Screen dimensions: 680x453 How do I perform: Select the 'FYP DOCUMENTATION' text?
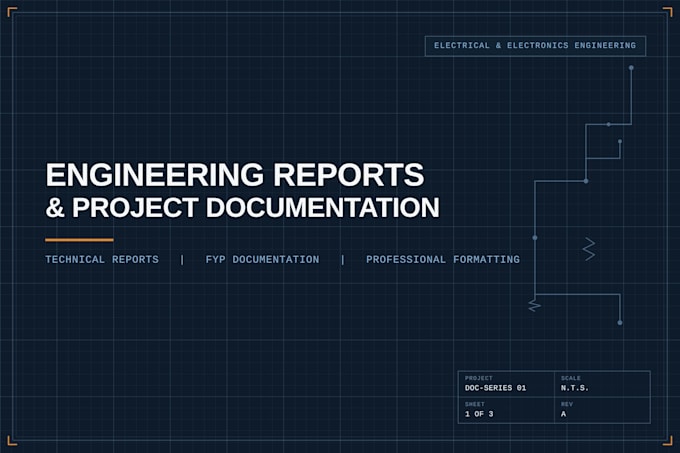point(262,259)
